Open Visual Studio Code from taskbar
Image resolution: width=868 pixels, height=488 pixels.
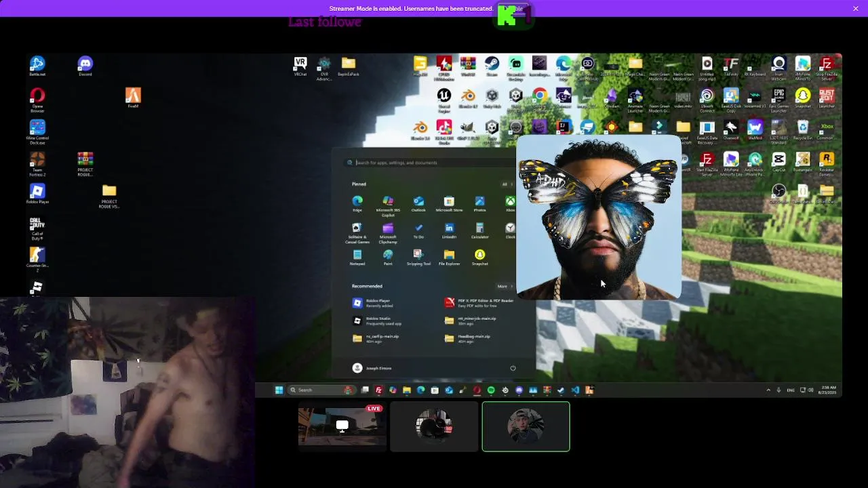575,390
